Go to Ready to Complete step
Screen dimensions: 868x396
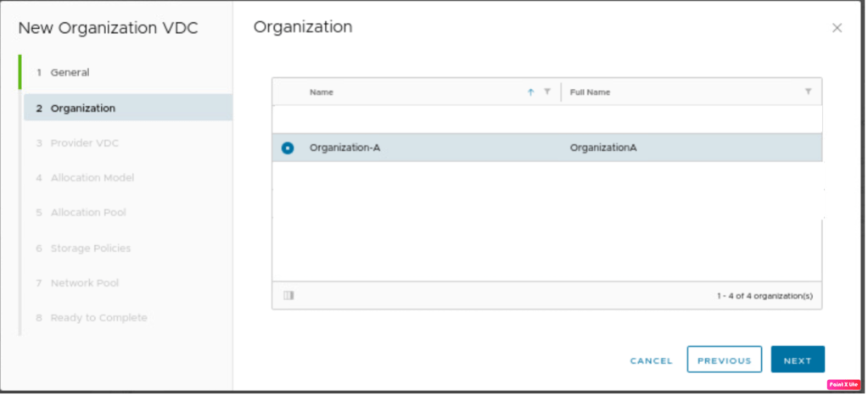[98, 318]
